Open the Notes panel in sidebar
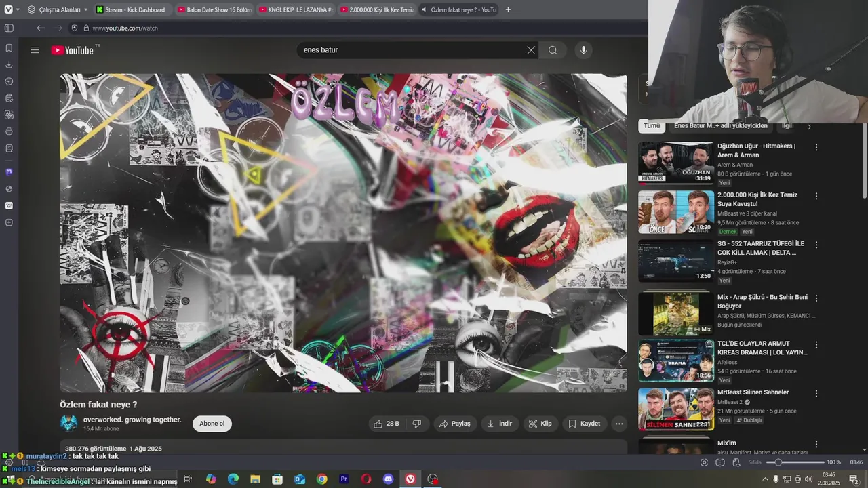Screen dimensions: 868x488 point(9,98)
